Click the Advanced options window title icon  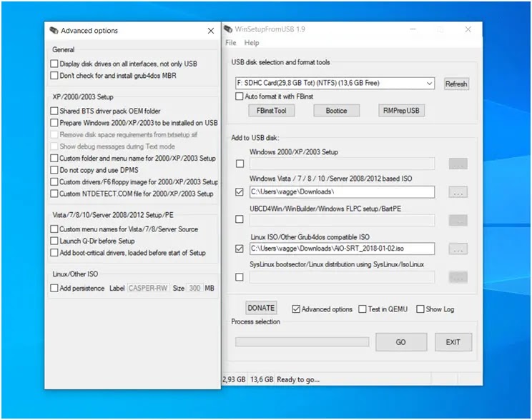(54, 31)
